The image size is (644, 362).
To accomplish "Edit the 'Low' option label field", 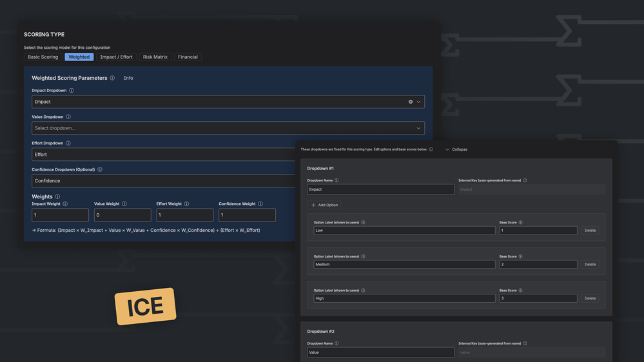I will (x=404, y=230).
